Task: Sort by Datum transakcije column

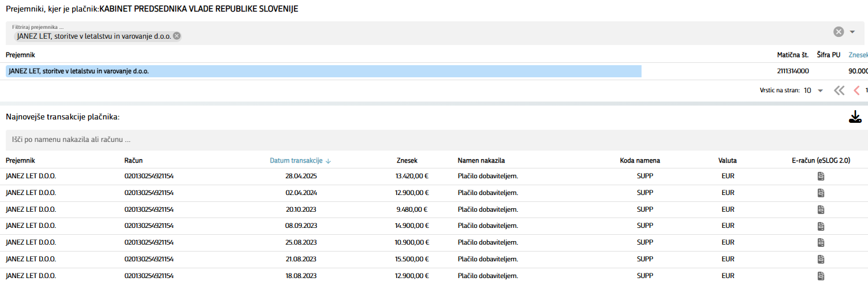Action: tap(300, 160)
